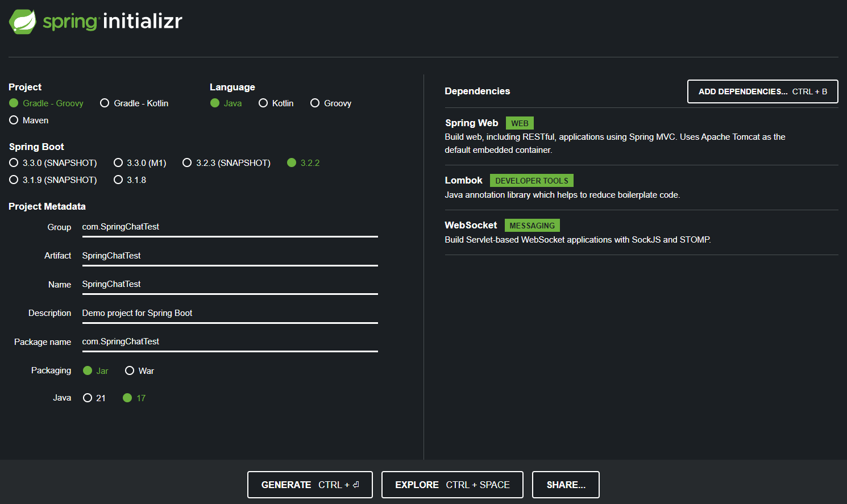Screen dimensions: 847x504
Task: Select Jar packaging
Action: 96,371
